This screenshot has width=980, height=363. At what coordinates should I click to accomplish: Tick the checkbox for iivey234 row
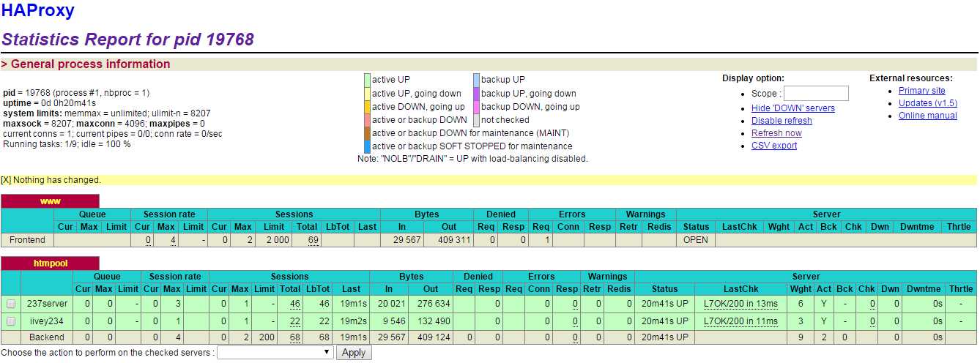point(11,321)
